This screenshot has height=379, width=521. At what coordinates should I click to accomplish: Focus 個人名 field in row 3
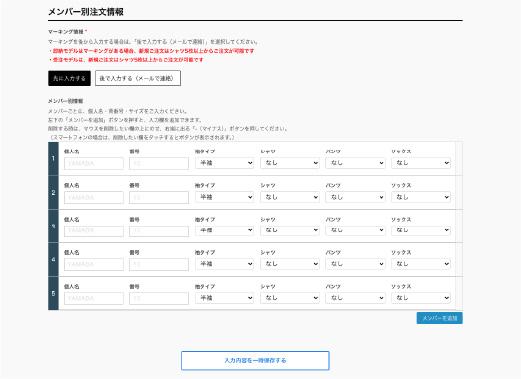coord(94,231)
